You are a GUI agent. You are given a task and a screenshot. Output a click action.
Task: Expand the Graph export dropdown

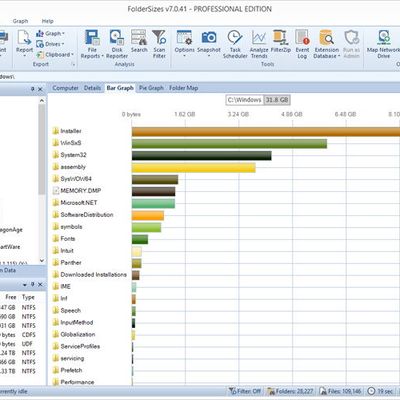click(x=50, y=34)
